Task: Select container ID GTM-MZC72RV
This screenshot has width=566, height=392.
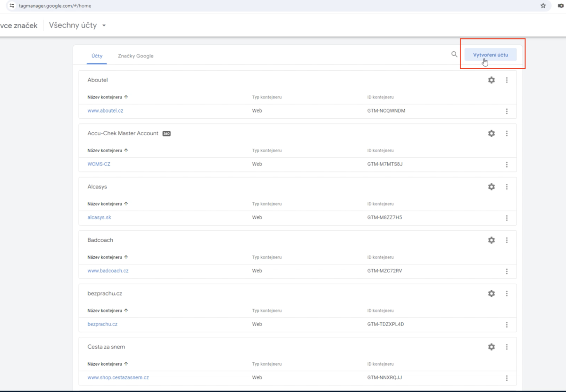Action: click(384, 271)
